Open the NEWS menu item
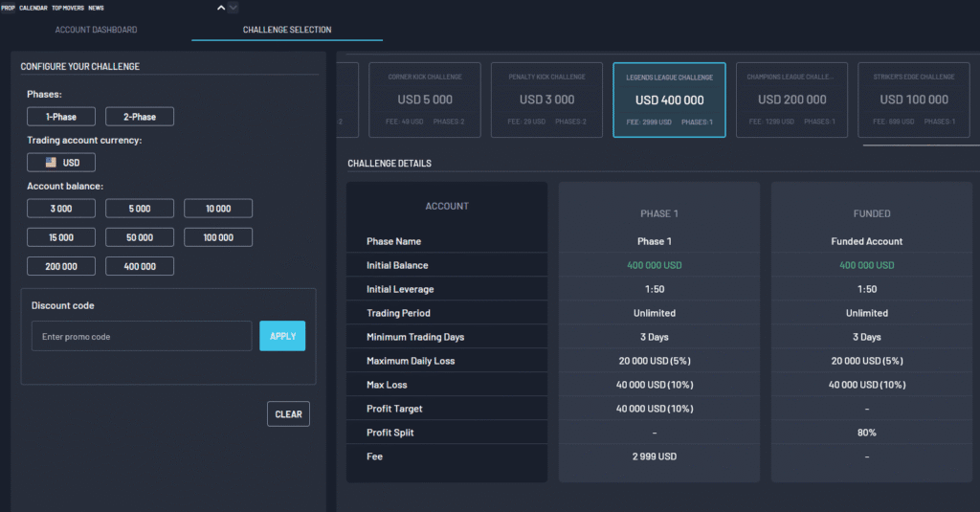Screen dimensions: 980x512 pyautogui.click(x=96, y=8)
